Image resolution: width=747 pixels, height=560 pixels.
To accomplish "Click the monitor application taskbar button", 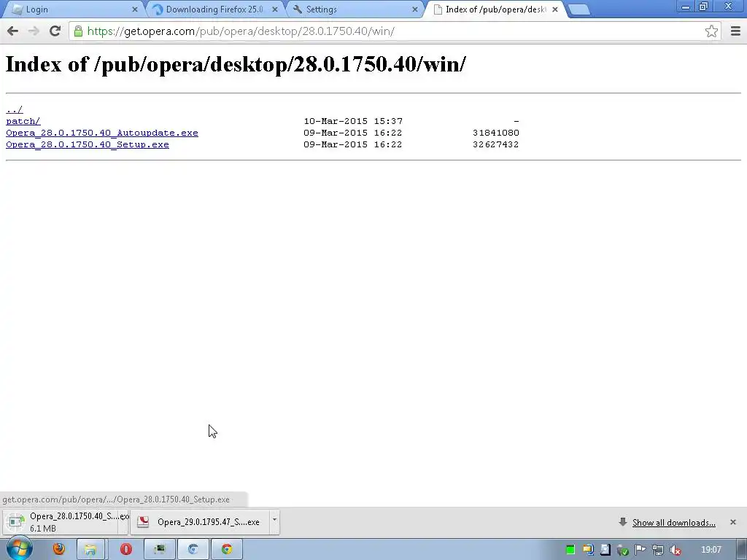I will pyautogui.click(x=159, y=550).
